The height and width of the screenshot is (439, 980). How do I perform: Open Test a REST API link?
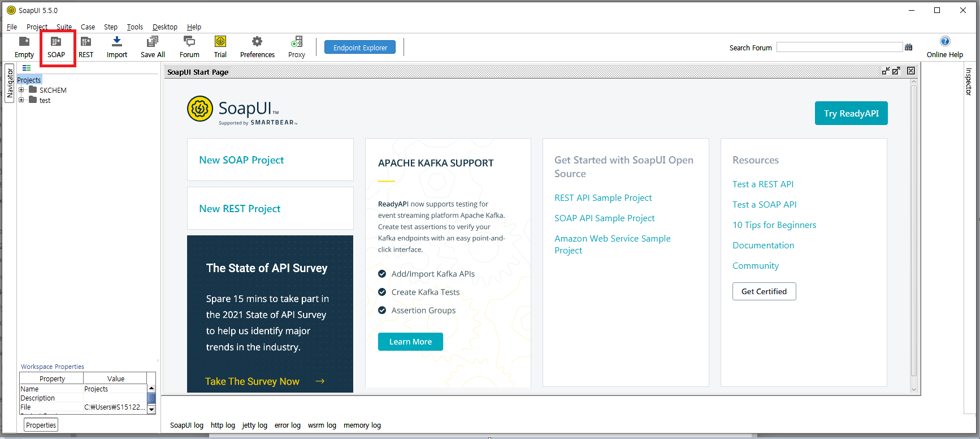[x=763, y=184]
